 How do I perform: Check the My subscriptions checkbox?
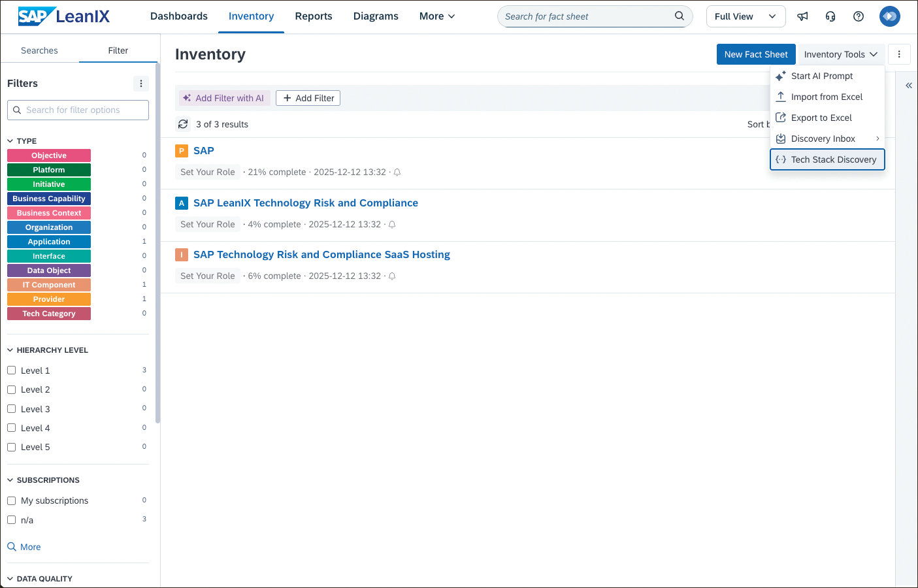[11, 500]
